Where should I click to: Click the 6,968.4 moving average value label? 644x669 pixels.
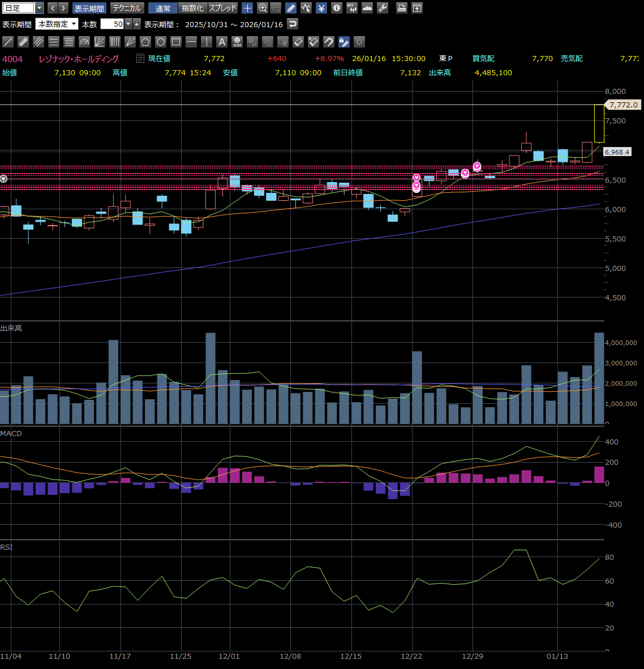click(617, 152)
